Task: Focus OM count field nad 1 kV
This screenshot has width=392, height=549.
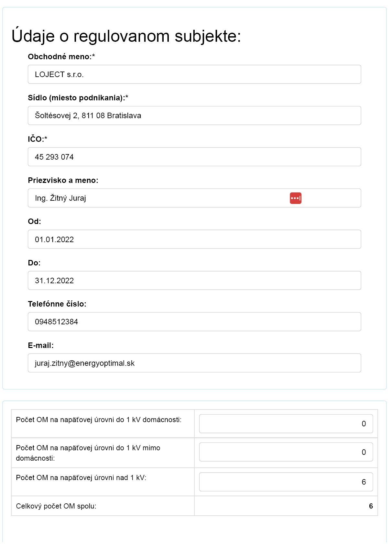Action: (286, 482)
